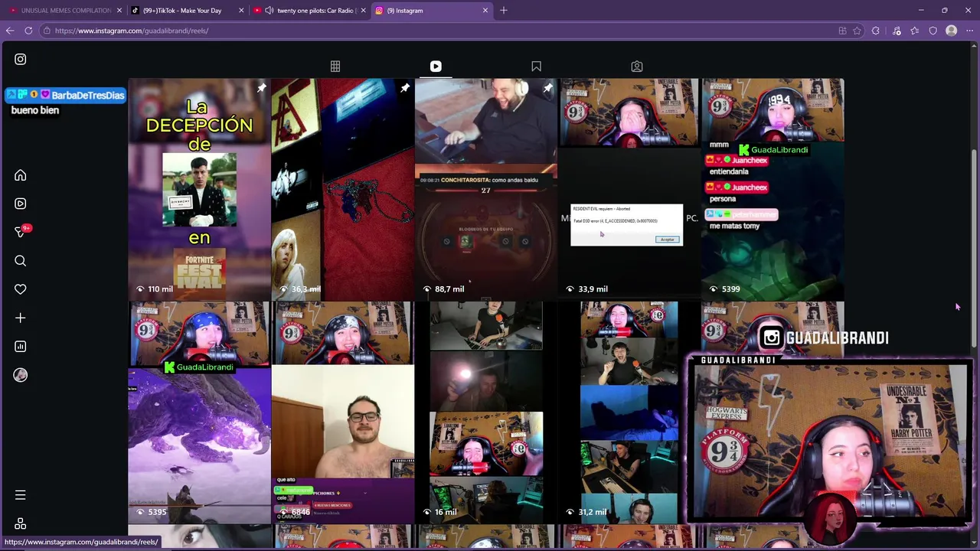The width and height of the screenshot is (980, 551).
Task: Open the hamburger More menu
Action: (x=21, y=495)
